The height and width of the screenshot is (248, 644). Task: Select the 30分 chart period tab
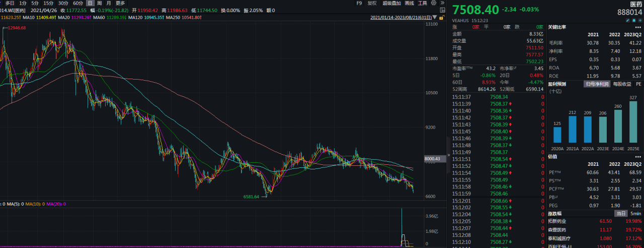coord(63,3)
